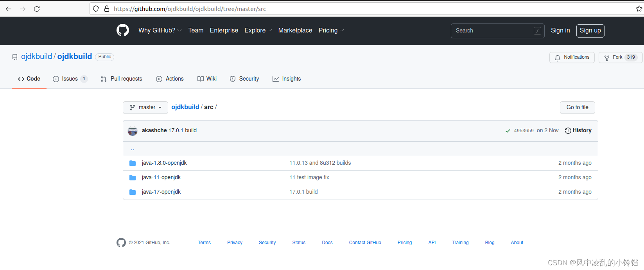The image size is (644, 270).
Task: Click the java-11-openjdk folder icon
Action: 133,178
